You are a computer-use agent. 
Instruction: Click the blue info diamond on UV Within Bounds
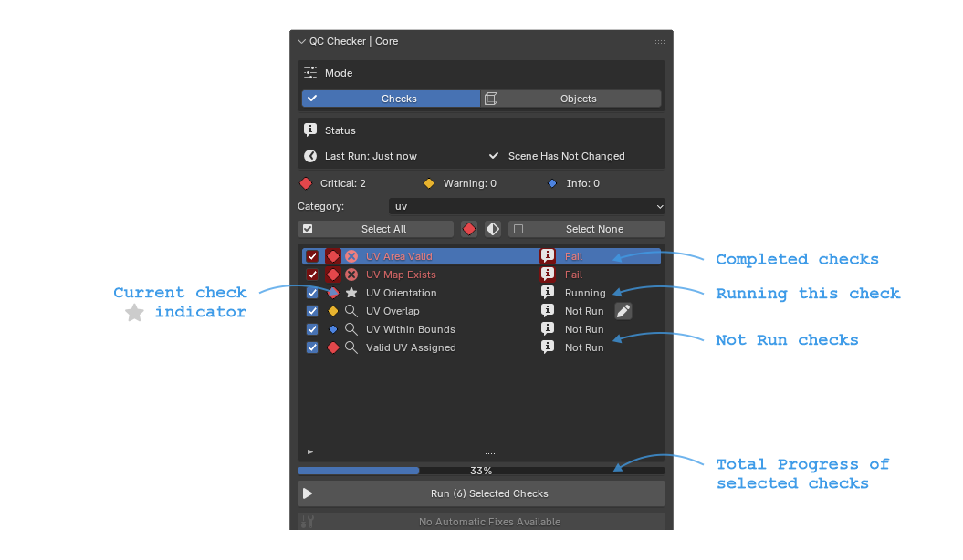point(333,329)
